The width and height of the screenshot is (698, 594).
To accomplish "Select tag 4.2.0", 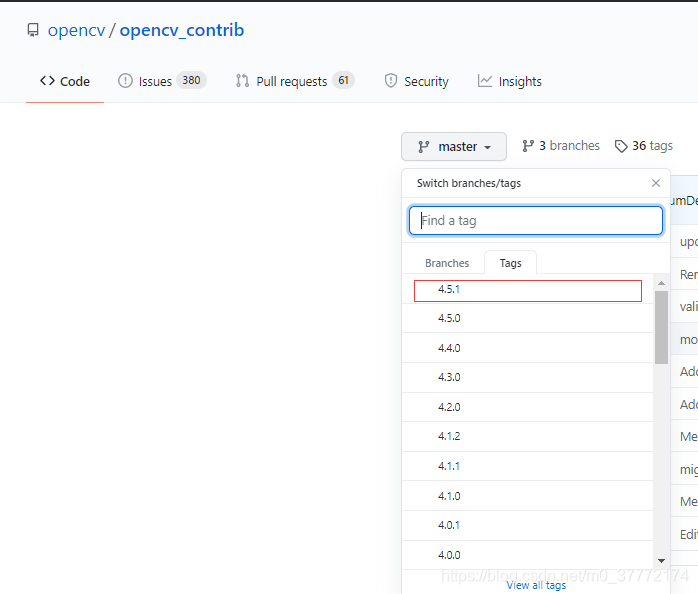I will pos(528,407).
